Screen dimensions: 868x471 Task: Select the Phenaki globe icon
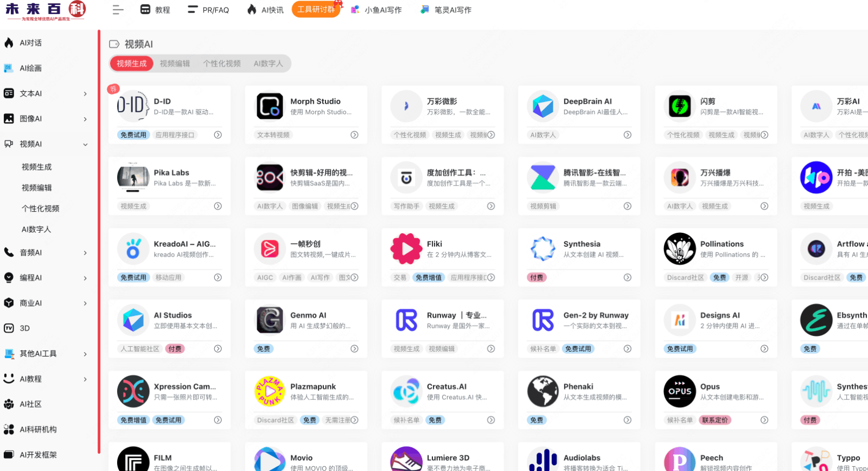[x=543, y=391]
